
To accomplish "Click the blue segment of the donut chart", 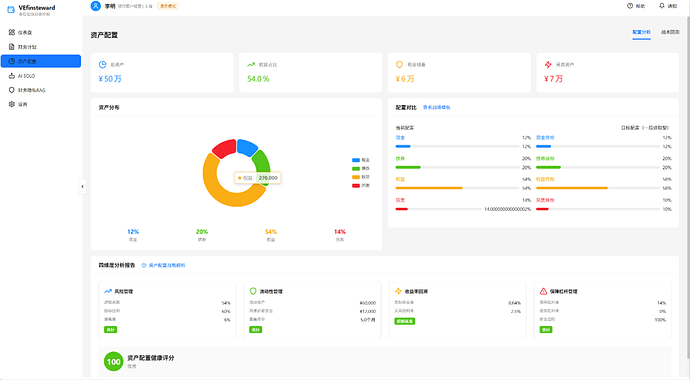I will click(247, 147).
